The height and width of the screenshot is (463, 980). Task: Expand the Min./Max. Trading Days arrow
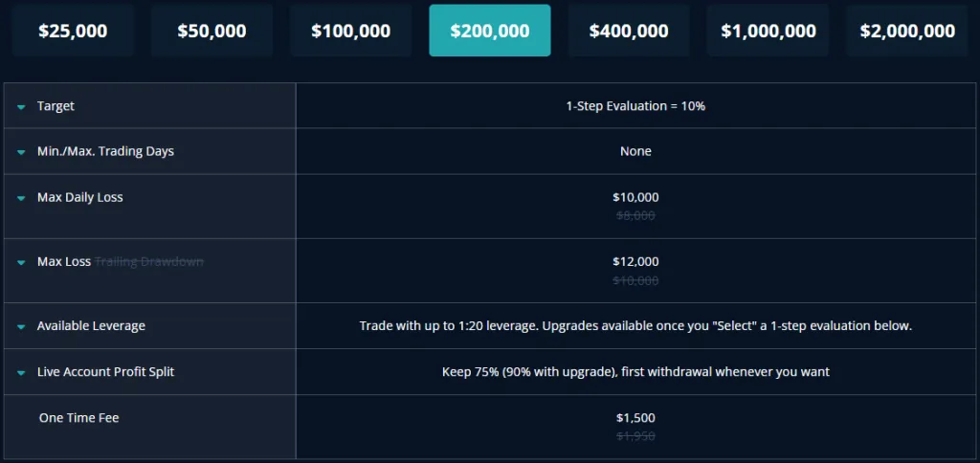pyautogui.click(x=21, y=152)
